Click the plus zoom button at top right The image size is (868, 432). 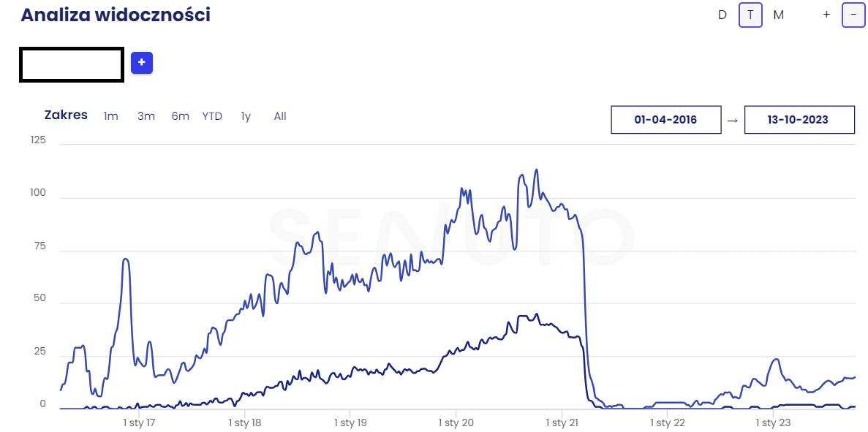point(826,15)
